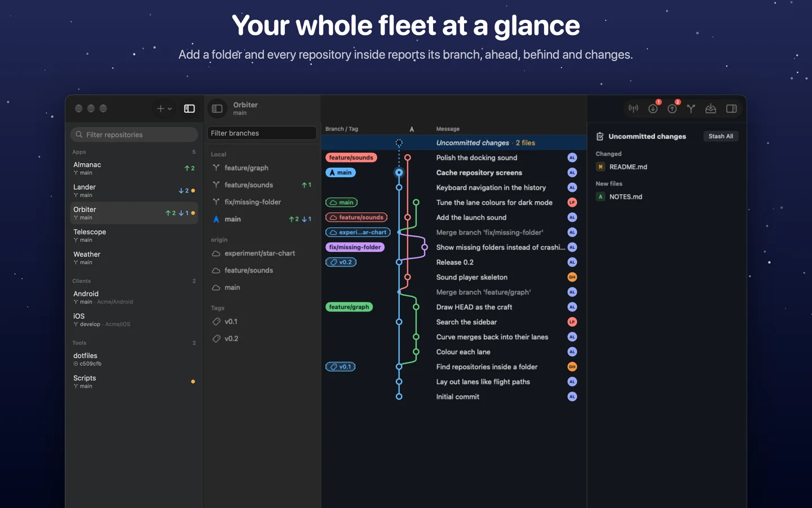Open the dotfiles repository
812x508 pixels.
point(134,360)
